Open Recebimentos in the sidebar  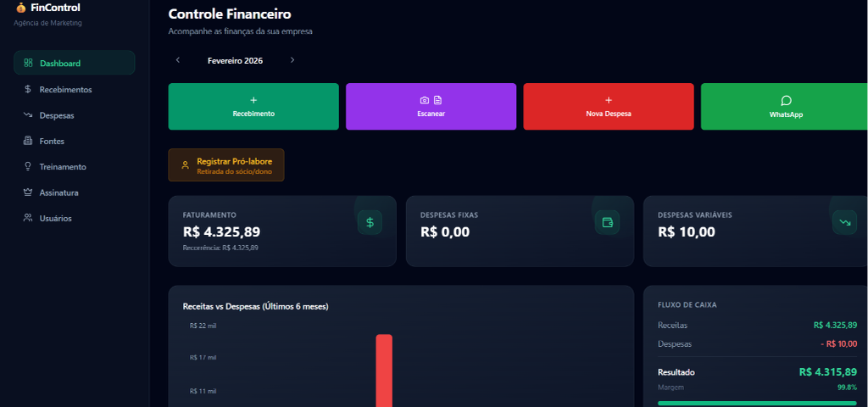65,89
